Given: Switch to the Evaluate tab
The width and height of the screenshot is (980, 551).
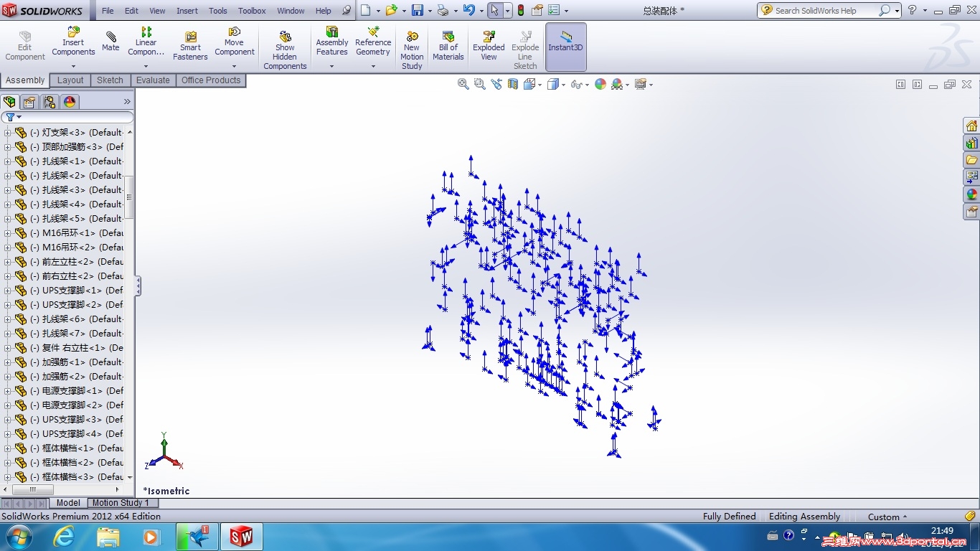Looking at the screenshot, I should pyautogui.click(x=153, y=80).
